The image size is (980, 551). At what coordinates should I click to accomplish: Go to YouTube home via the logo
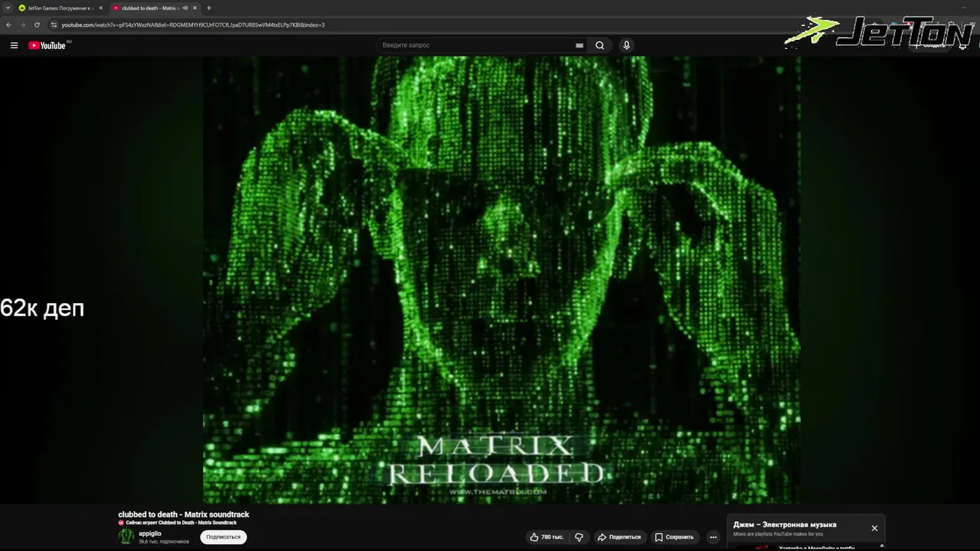tap(47, 45)
